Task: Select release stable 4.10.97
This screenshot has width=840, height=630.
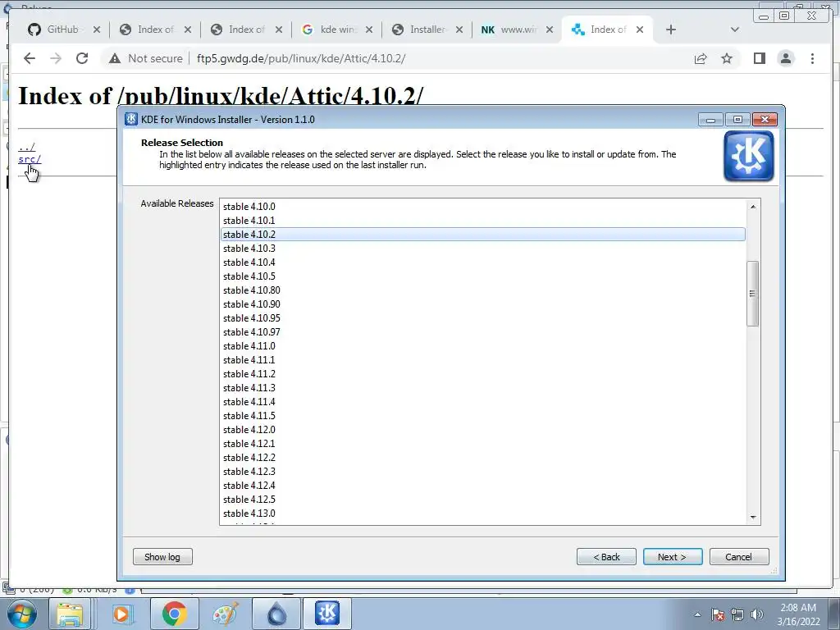Action: 482,331
